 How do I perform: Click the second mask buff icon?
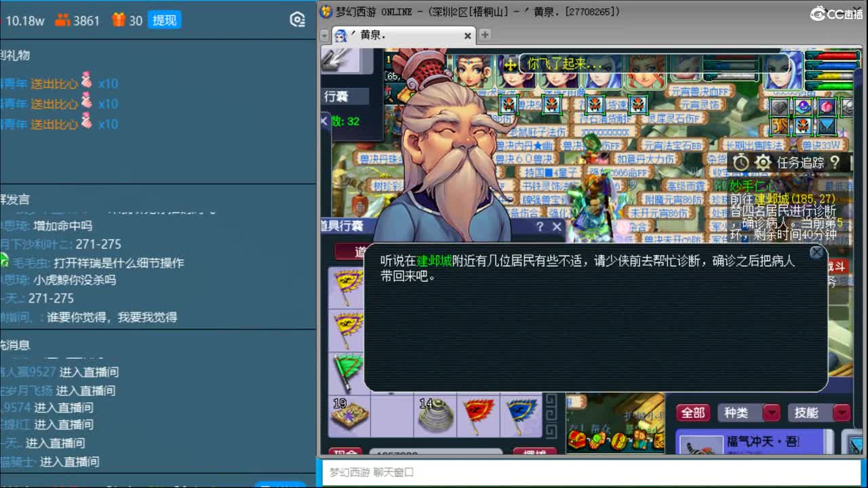551,104
